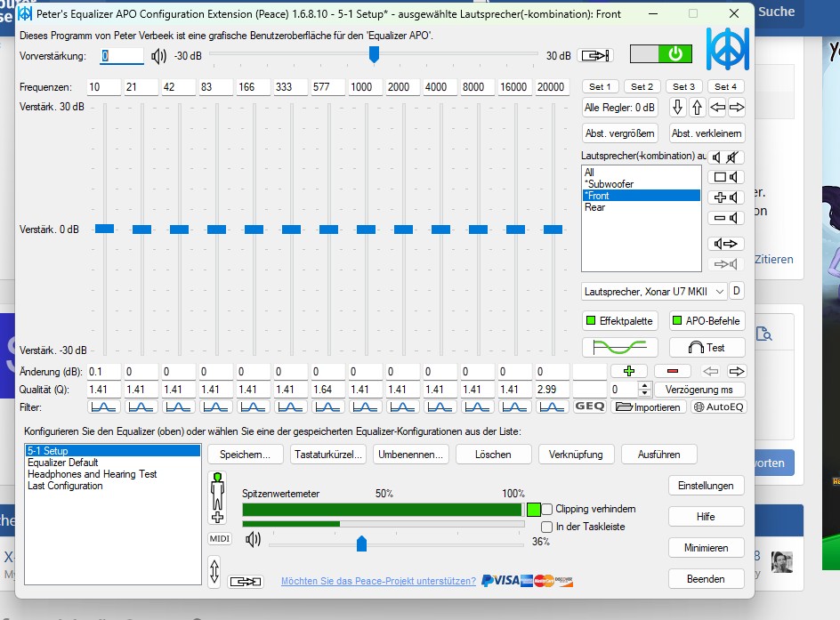The width and height of the screenshot is (840, 620).
Task: Shift all gains up with up arrow
Action: (697, 107)
